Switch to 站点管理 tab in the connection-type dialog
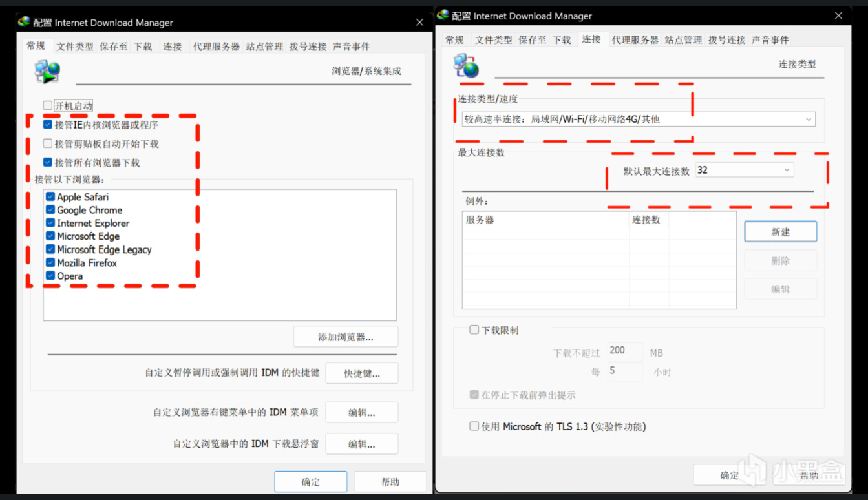Image resolution: width=868 pixels, height=500 pixels. [x=684, y=40]
